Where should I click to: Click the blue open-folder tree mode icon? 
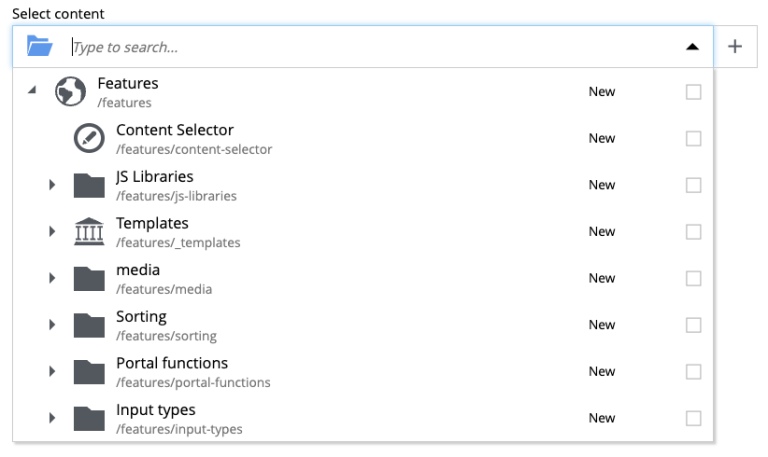(x=39, y=46)
